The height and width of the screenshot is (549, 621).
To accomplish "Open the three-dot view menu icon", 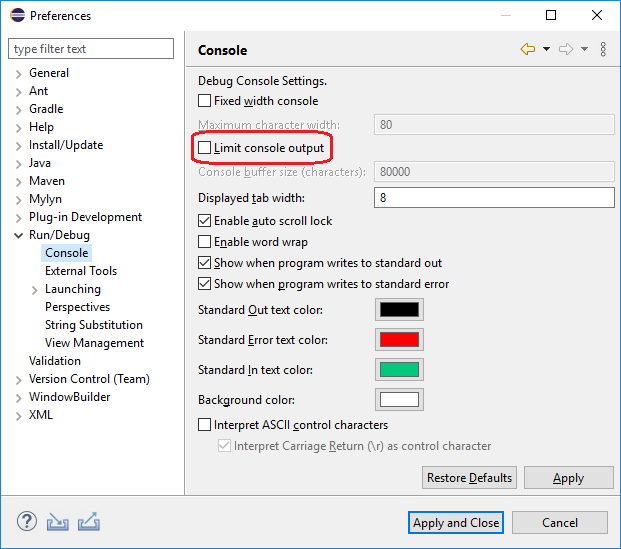I will [603, 49].
